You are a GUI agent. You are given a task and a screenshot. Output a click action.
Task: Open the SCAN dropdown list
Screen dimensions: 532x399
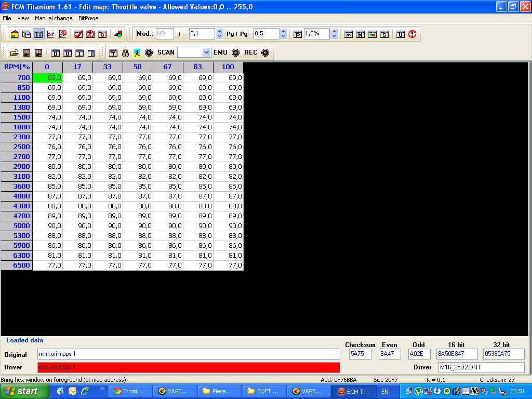206,52
